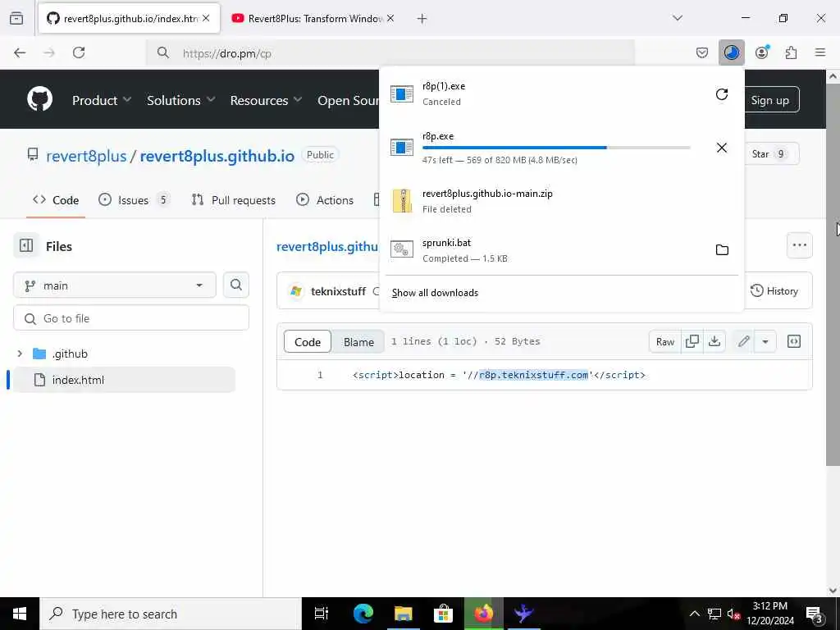This screenshot has width=840, height=630.
Task: Open the teknixstuff author link
Action: tap(338, 291)
